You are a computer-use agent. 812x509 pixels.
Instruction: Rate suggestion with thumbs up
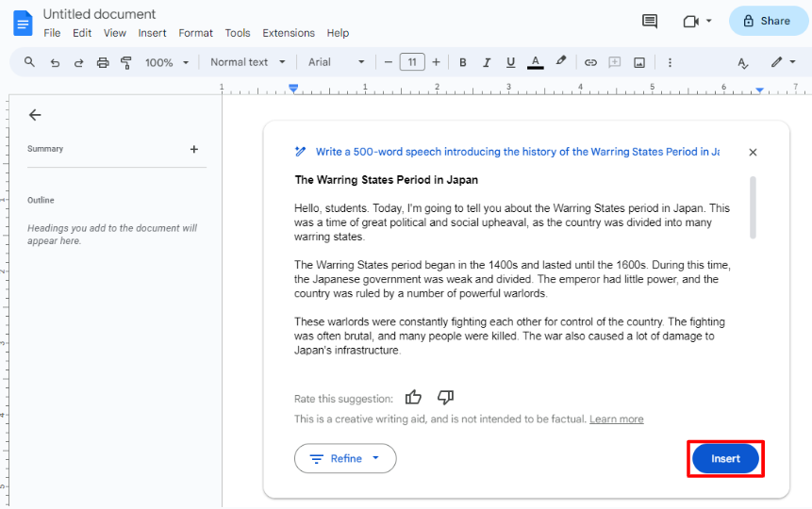[413, 398]
